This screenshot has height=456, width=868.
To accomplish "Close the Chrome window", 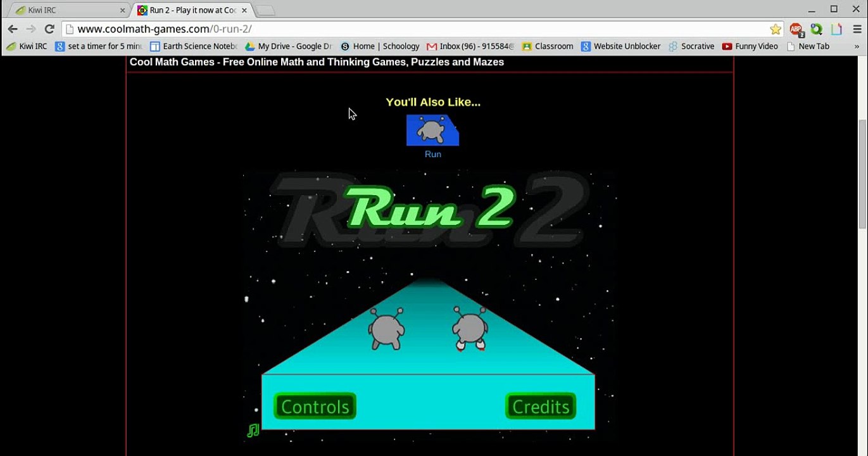I will point(855,9).
